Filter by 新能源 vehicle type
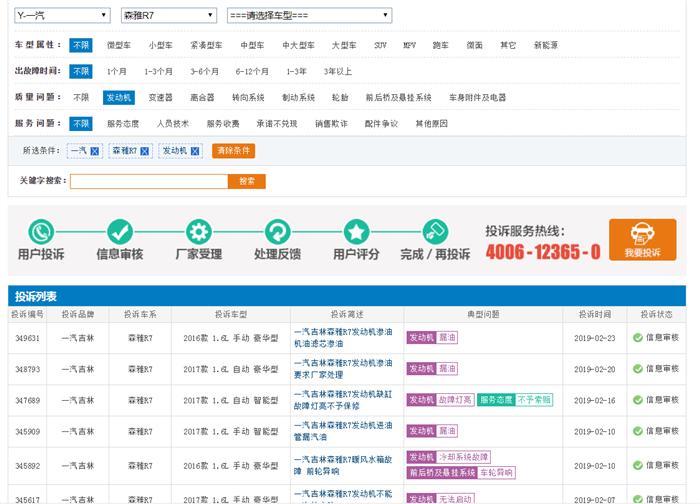 point(546,45)
